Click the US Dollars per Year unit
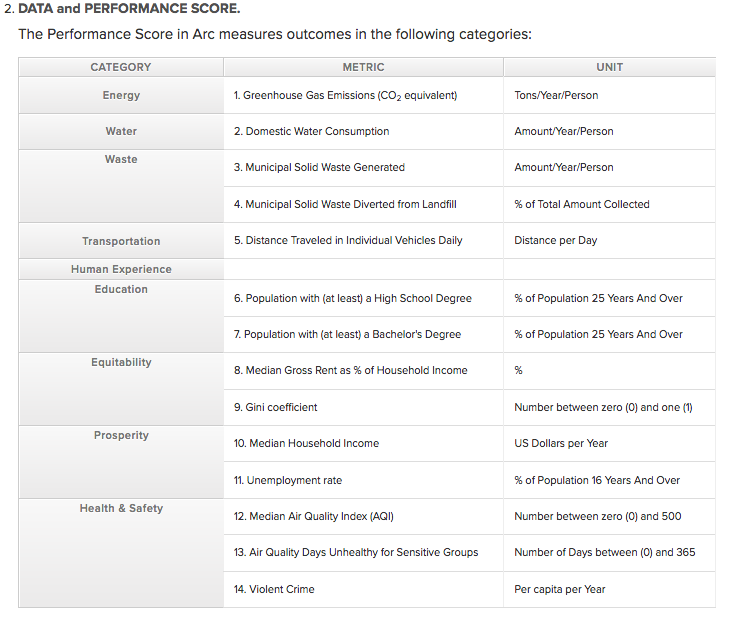Viewport: 742px width, 621px height. pyautogui.click(x=561, y=443)
